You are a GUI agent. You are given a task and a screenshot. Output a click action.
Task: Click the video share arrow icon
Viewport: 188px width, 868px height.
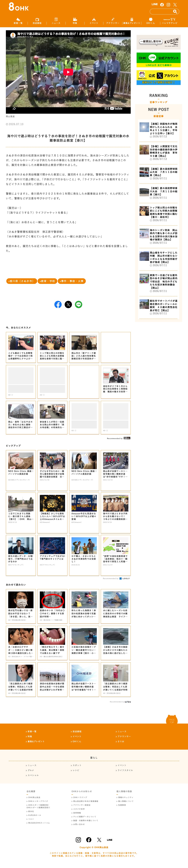point(14,109)
